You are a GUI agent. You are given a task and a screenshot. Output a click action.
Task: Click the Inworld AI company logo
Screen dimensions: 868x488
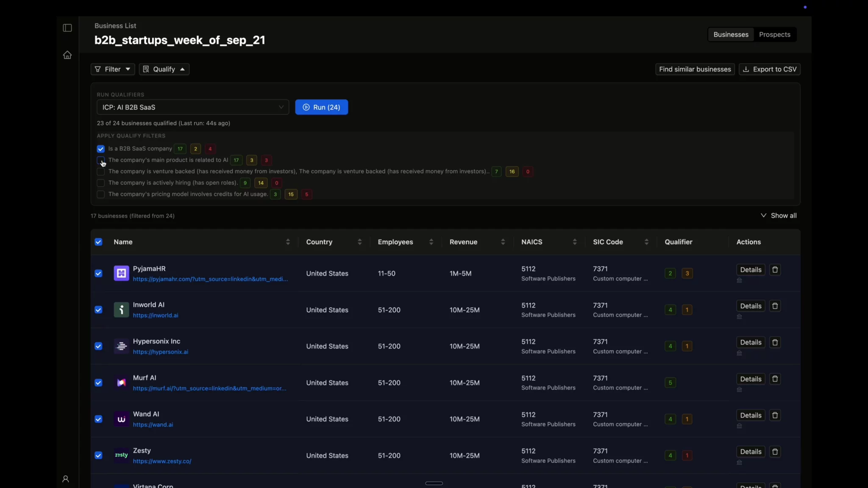(x=121, y=310)
